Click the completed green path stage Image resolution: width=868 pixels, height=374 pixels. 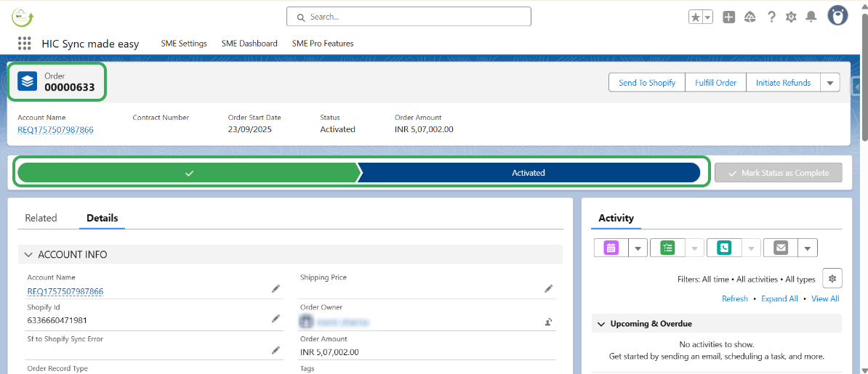pos(189,173)
